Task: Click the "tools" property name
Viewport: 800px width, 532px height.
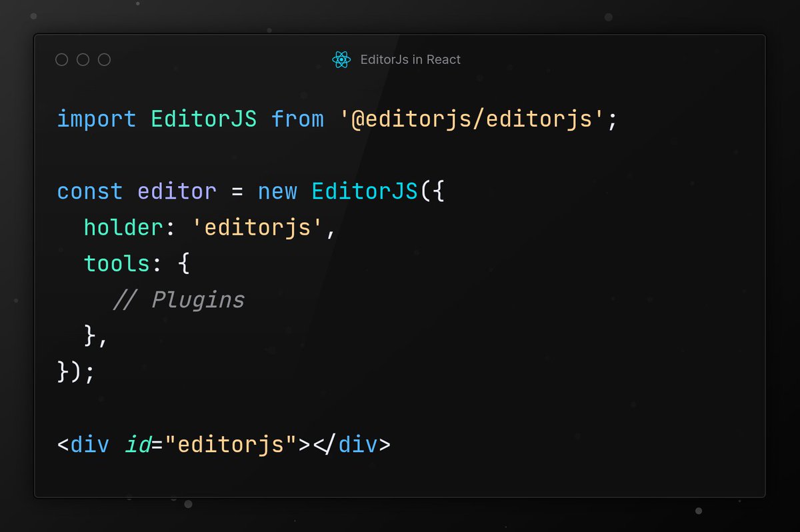Action: tap(117, 264)
